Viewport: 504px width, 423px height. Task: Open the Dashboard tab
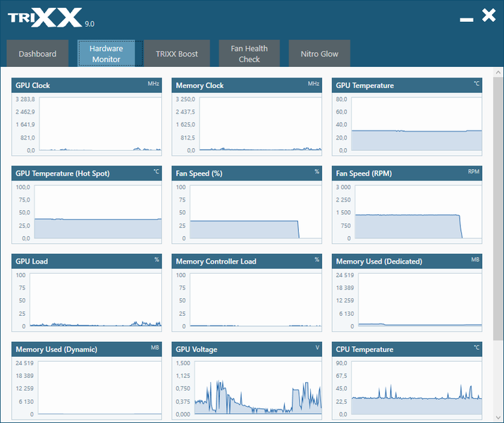tap(37, 54)
